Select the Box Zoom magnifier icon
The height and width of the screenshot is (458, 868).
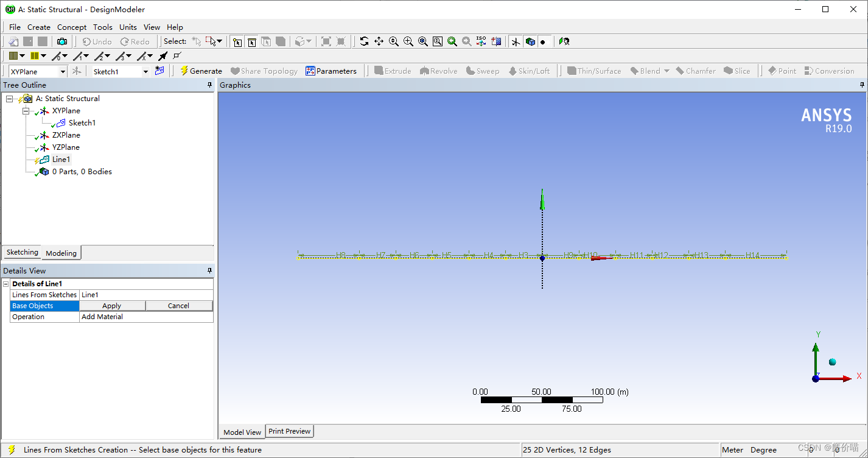coord(408,41)
